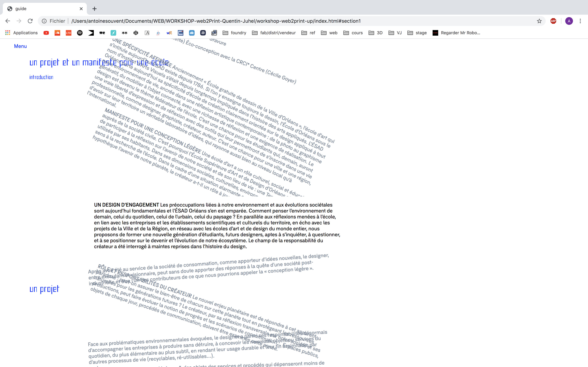Open the SoundCloud bookmark
Viewport: 588px width, 367px height.
(57, 33)
